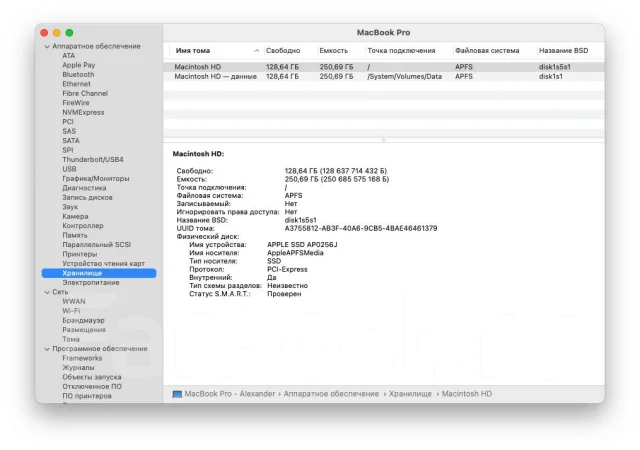Select Macintosh HD — данные row
Viewport: 640px width, 450px height.
[x=384, y=76]
